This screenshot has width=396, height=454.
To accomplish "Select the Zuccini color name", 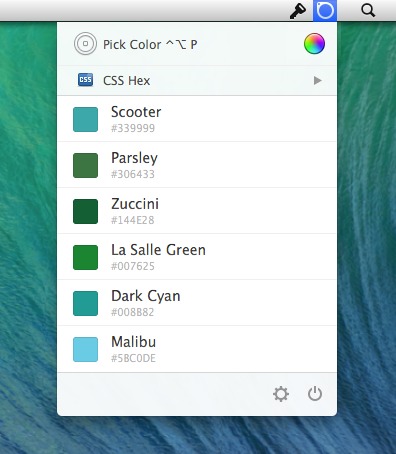I will point(135,204).
